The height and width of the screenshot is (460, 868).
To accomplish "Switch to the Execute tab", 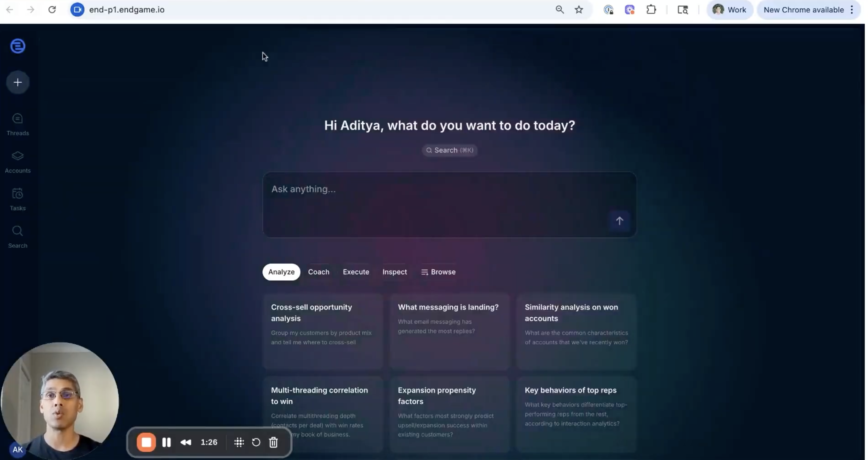I will 356,272.
